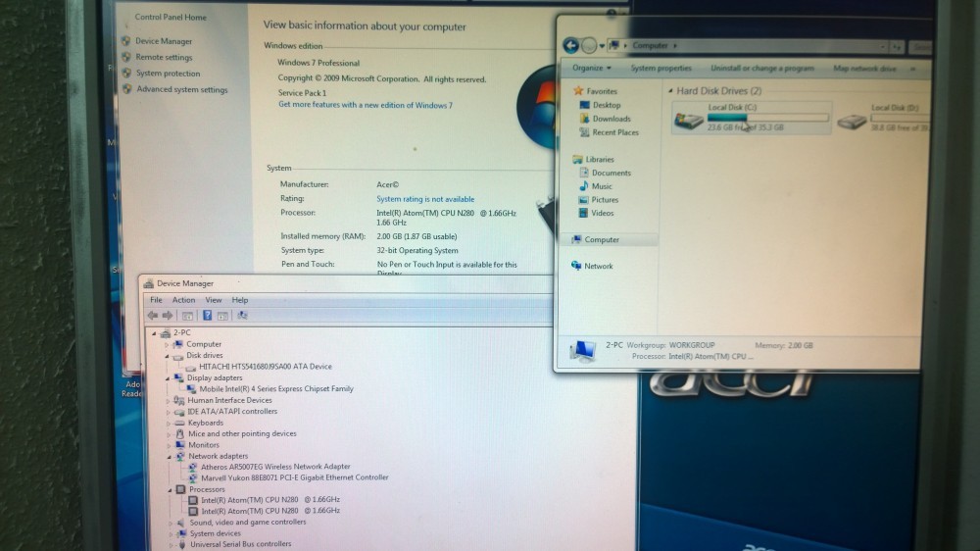980x551 pixels.
Task: Click the shield icon beside Advanced system settings
Action: (127, 89)
